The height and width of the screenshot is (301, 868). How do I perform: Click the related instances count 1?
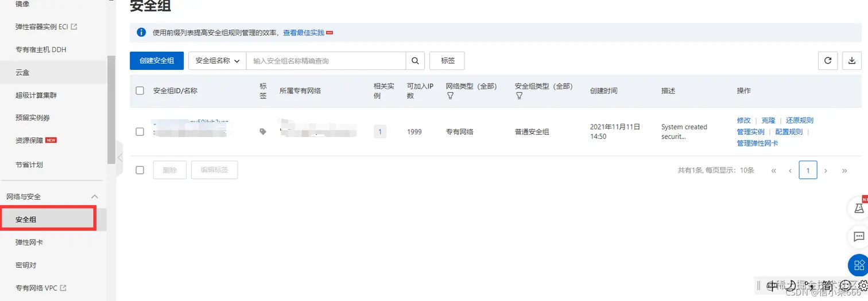pos(379,132)
